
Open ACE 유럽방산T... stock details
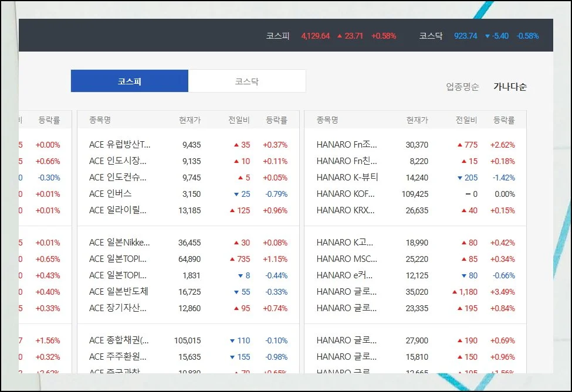[120, 145]
